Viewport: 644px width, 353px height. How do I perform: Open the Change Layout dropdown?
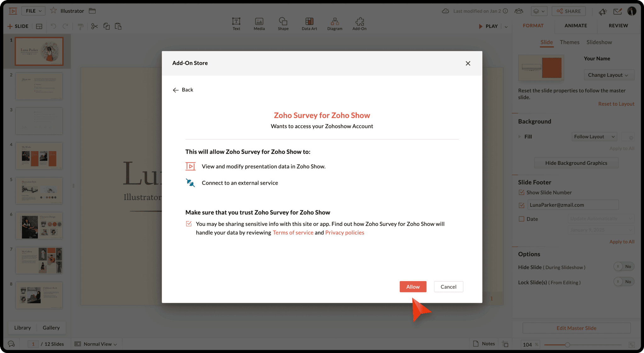click(608, 75)
